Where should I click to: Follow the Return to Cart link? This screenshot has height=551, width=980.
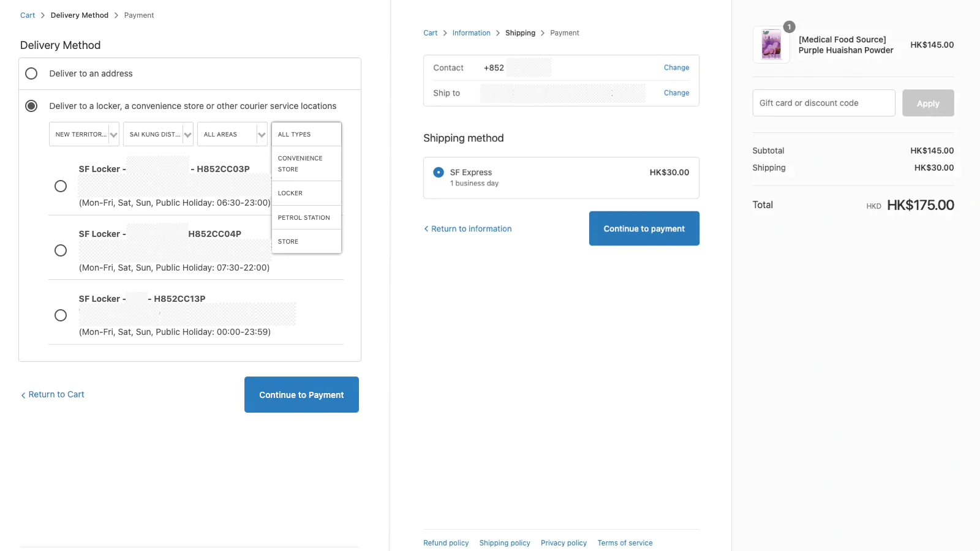pyautogui.click(x=56, y=394)
